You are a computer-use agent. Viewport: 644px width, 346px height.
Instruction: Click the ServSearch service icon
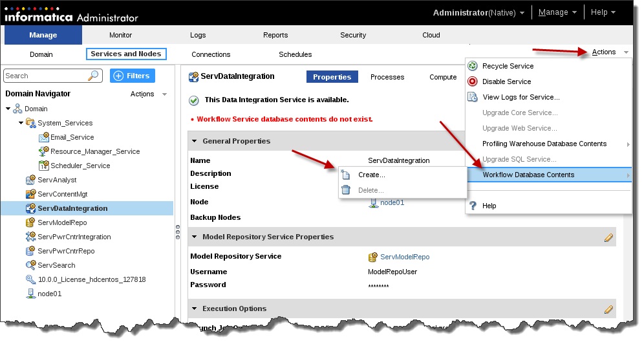tap(31, 265)
